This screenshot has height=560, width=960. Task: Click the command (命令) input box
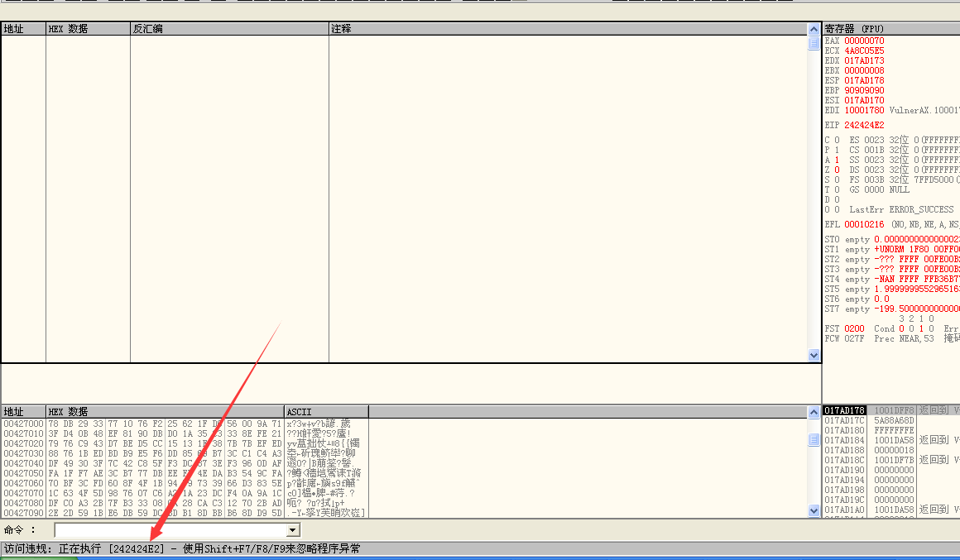pyautogui.click(x=170, y=530)
